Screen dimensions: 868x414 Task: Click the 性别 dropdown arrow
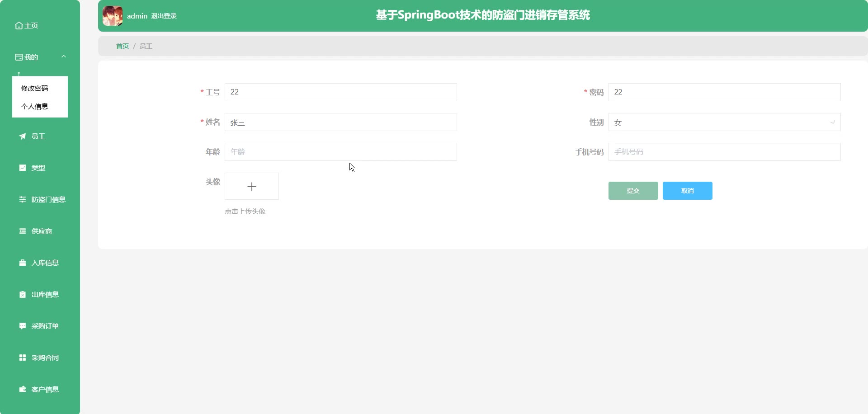tap(832, 122)
